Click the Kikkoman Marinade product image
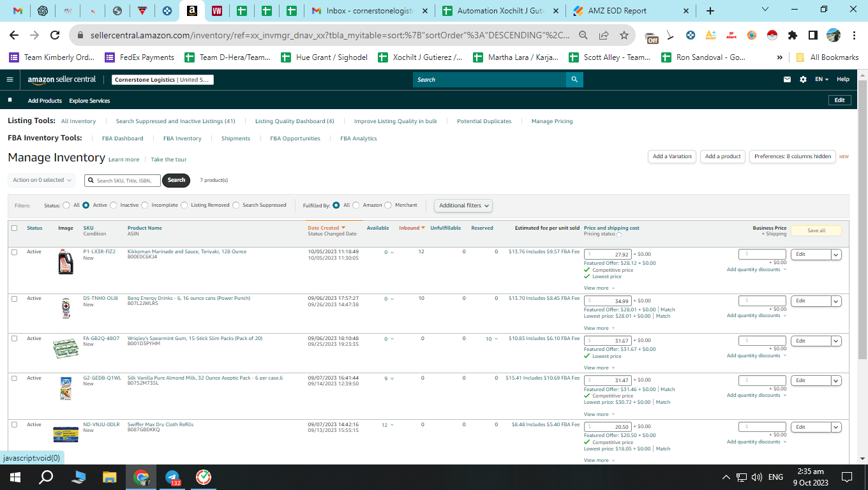The height and width of the screenshot is (490, 868). click(x=66, y=262)
